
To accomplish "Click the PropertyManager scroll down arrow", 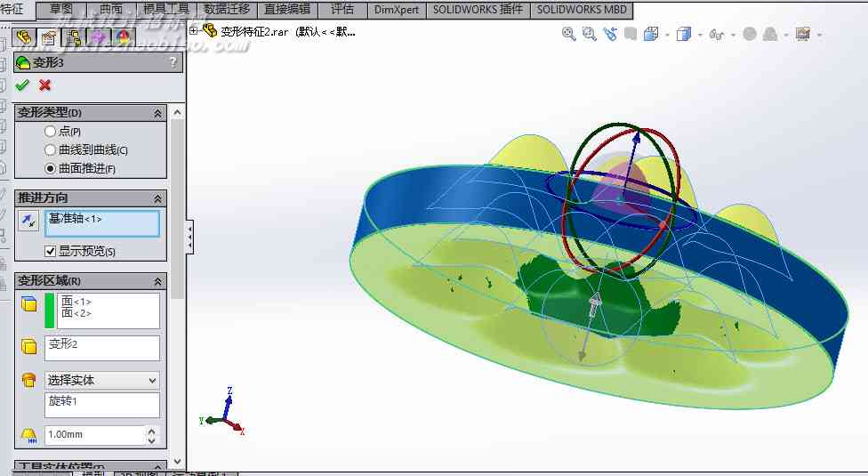I will (x=177, y=461).
